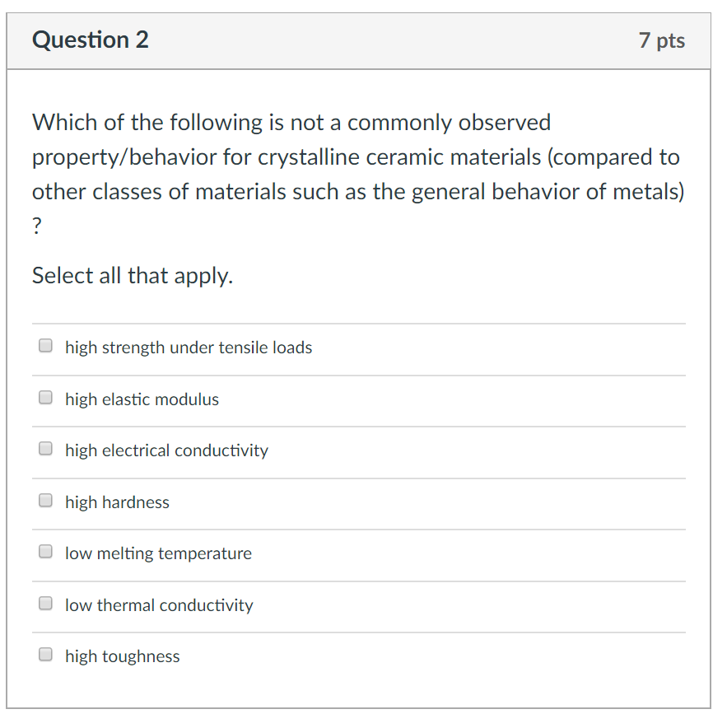Select the label text 'high electrical conductivity'
Screen dimensions: 727x728
166,450
